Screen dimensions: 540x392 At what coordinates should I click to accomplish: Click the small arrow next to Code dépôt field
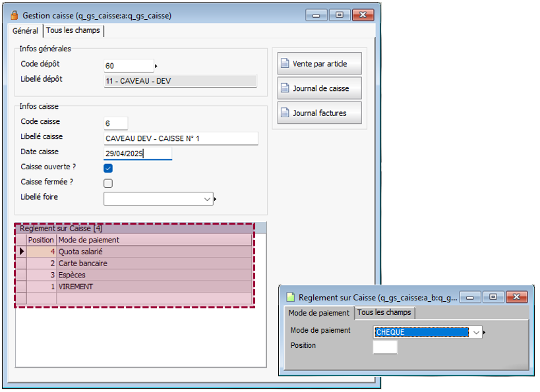coord(156,66)
